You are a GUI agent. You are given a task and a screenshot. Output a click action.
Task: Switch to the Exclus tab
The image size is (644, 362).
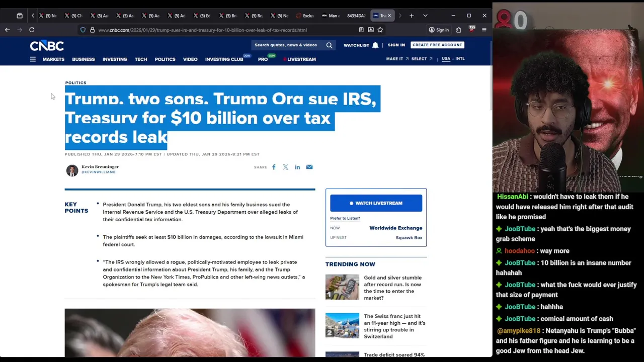click(305, 16)
